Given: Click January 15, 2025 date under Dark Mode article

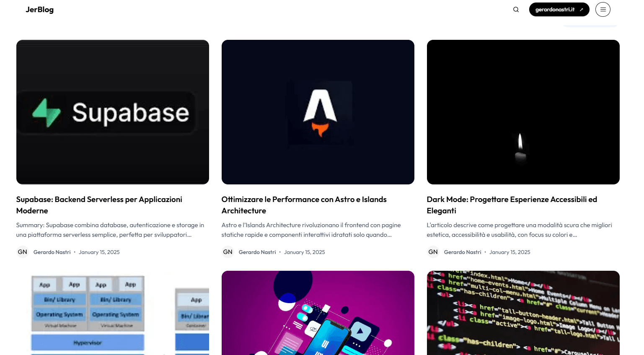Looking at the screenshot, I should coord(510,252).
